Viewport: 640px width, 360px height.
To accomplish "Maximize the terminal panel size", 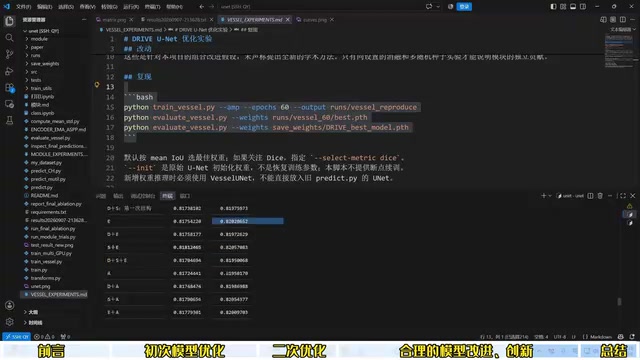I will pyautogui.click(x=623, y=196).
